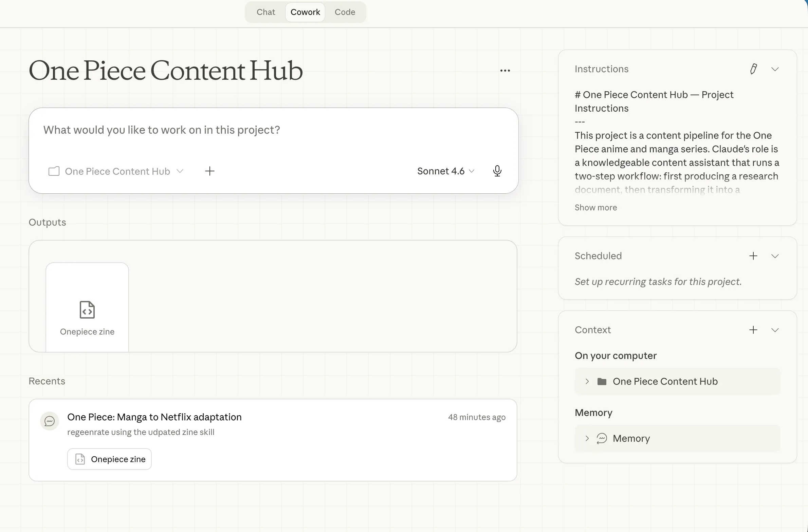Open the Onepiece zine chip in Recents

click(x=109, y=459)
